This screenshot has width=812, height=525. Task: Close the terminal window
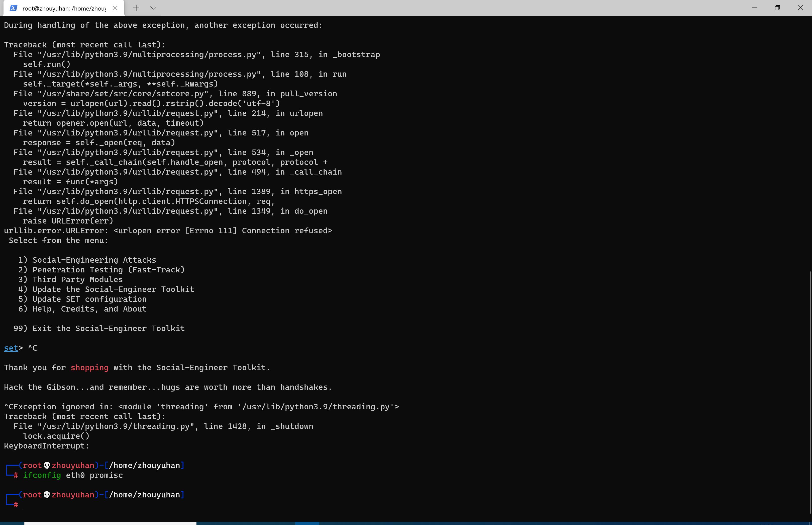pyautogui.click(x=800, y=8)
